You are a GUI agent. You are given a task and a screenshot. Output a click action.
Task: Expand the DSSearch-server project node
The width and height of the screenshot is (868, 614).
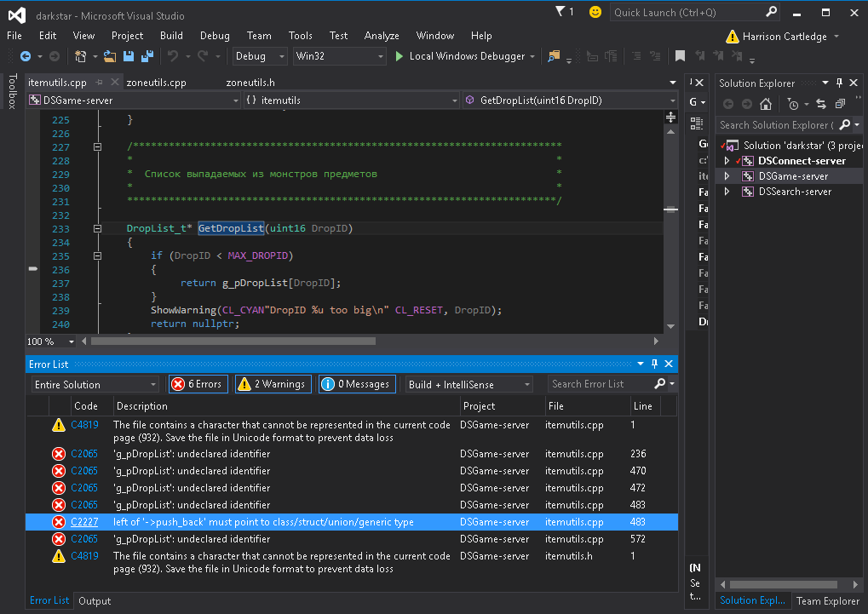pos(727,192)
